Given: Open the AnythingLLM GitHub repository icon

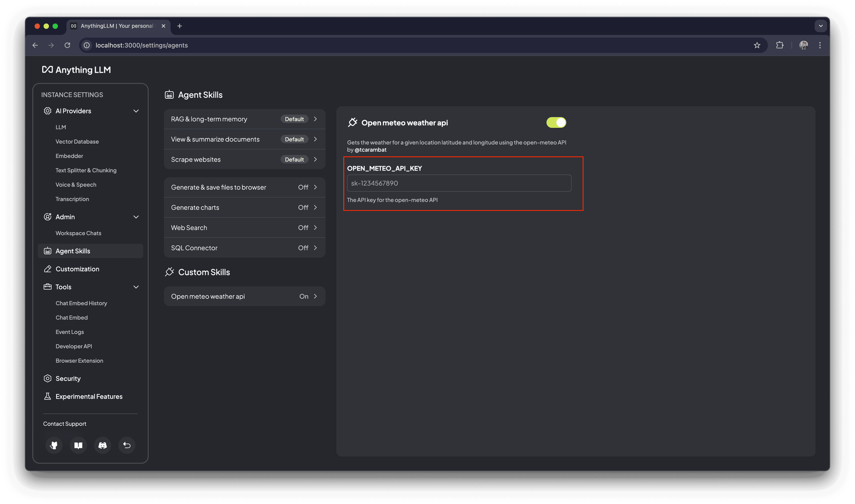Looking at the screenshot, I should (x=54, y=445).
